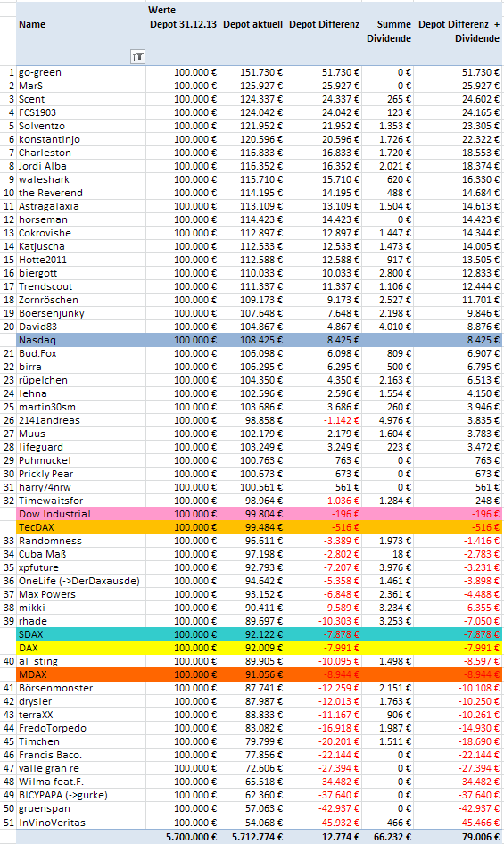The height and width of the screenshot is (844, 504).
Task: Click the name cell Jordi Alba
Action: tap(43, 166)
